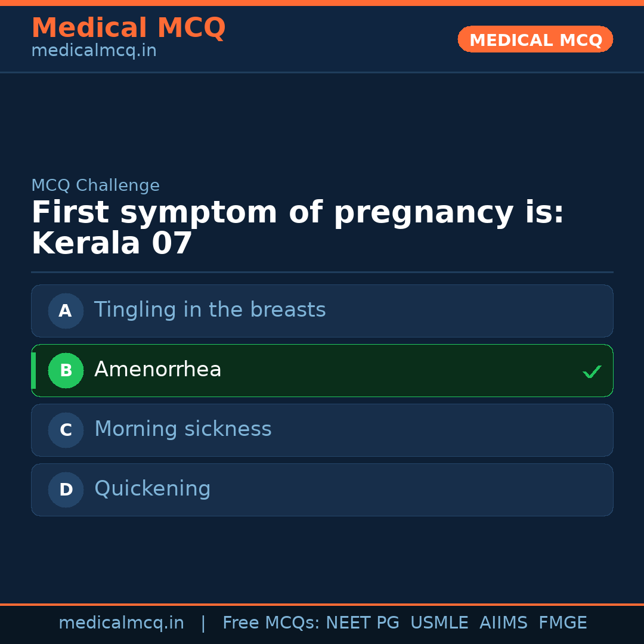The image size is (644, 644).
Task: Click the MCQ Challenge label
Action: point(95,185)
